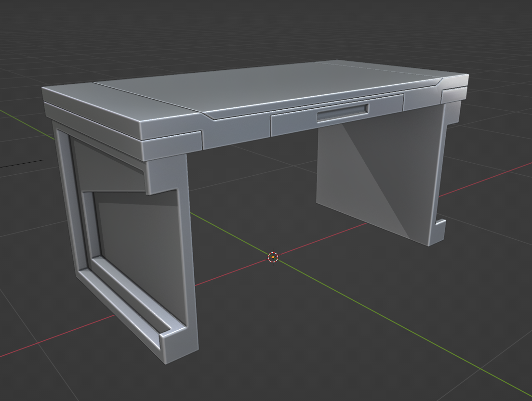Select the front drawer face panel

[337, 115]
